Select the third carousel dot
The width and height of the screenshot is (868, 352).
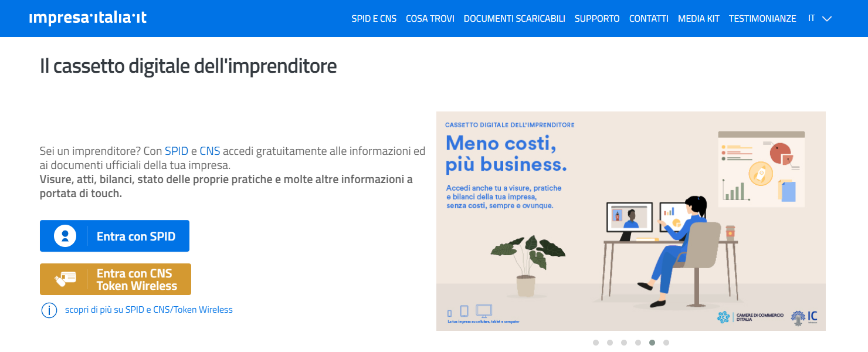[x=624, y=343]
